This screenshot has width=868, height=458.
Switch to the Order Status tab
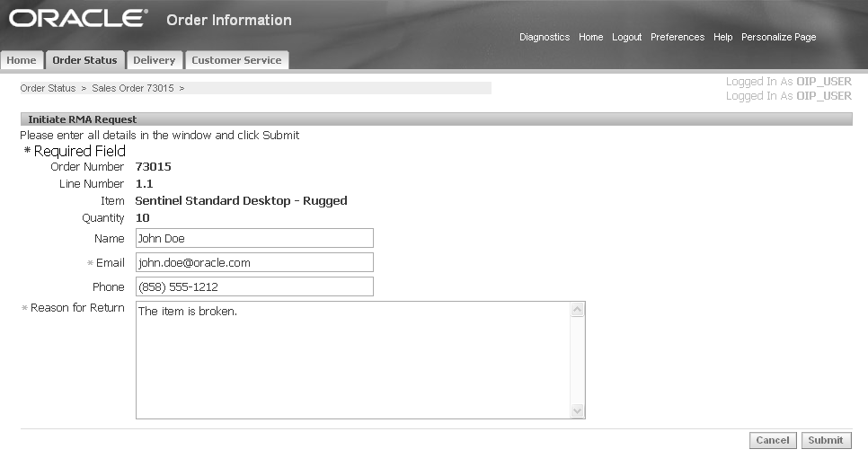84,60
